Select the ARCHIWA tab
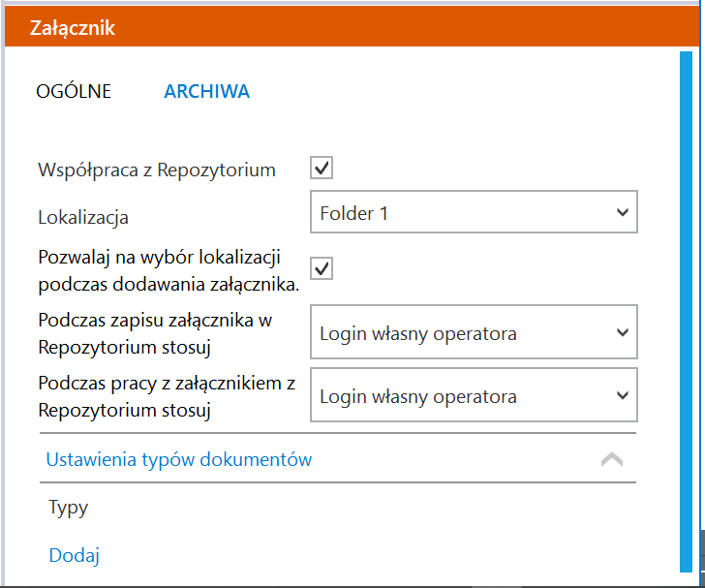The height and width of the screenshot is (588, 705). coord(207,91)
